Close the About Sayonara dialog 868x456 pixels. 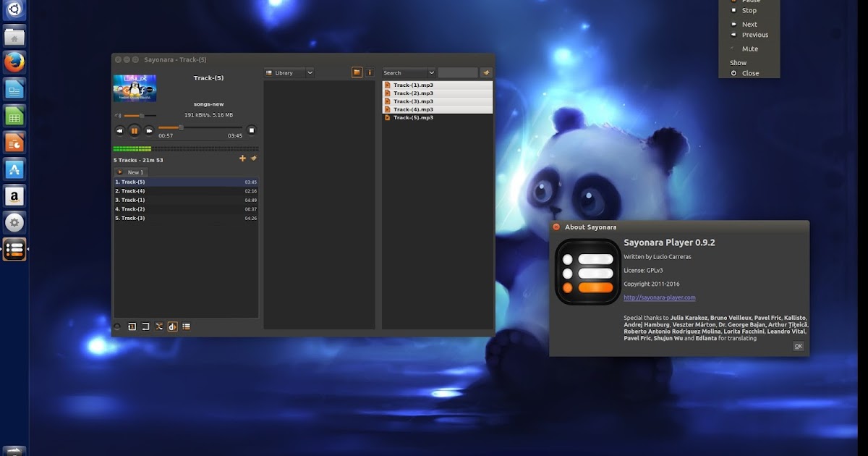[x=556, y=227]
